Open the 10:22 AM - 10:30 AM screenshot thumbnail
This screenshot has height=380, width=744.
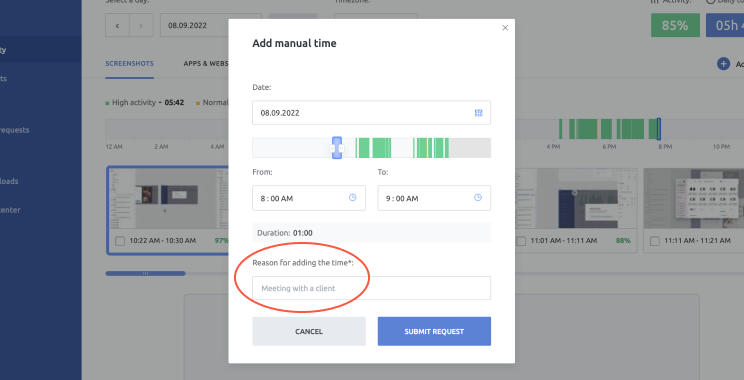tap(168, 198)
